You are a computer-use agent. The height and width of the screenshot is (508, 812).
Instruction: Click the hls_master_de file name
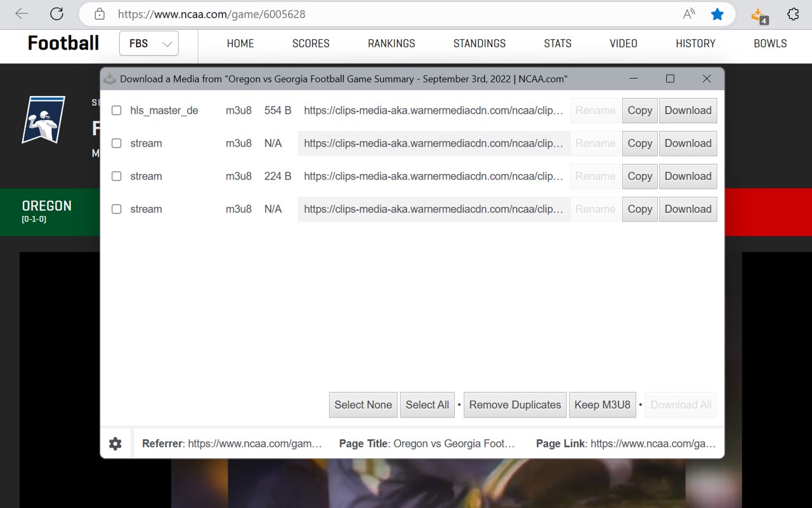tap(164, 110)
